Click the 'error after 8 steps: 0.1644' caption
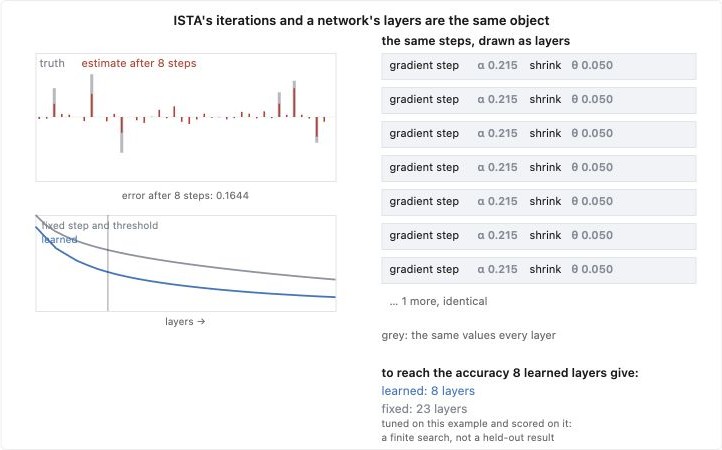722x450 pixels. (x=185, y=196)
